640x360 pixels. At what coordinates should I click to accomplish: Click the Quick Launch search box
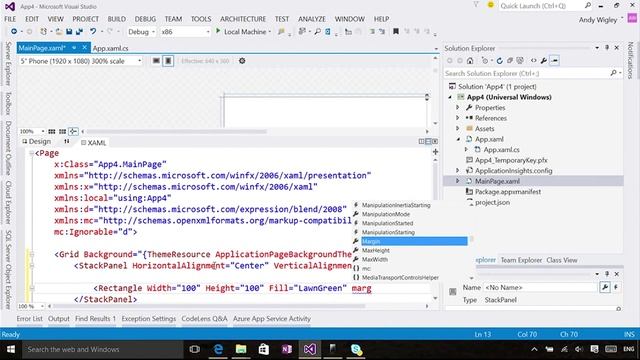(546, 6)
